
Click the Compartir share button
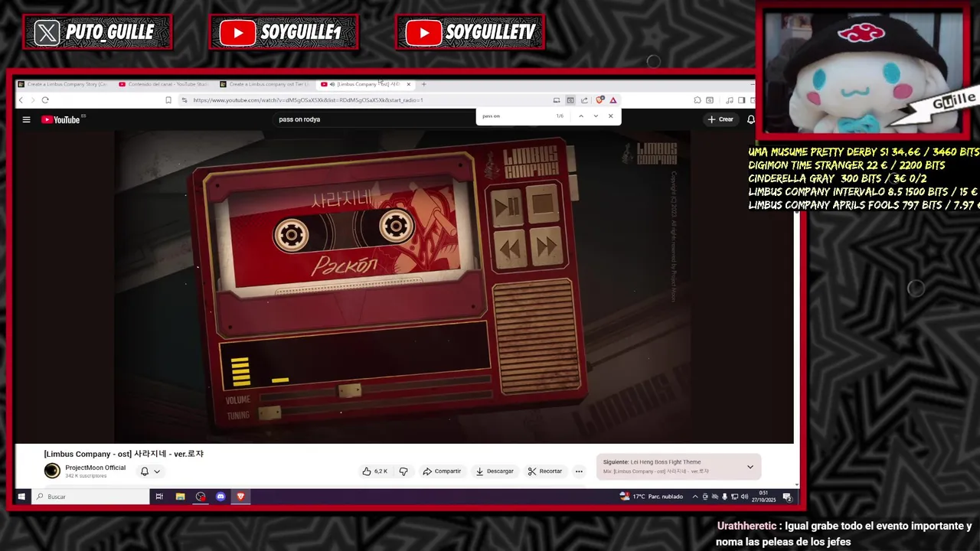pos(442,471)
